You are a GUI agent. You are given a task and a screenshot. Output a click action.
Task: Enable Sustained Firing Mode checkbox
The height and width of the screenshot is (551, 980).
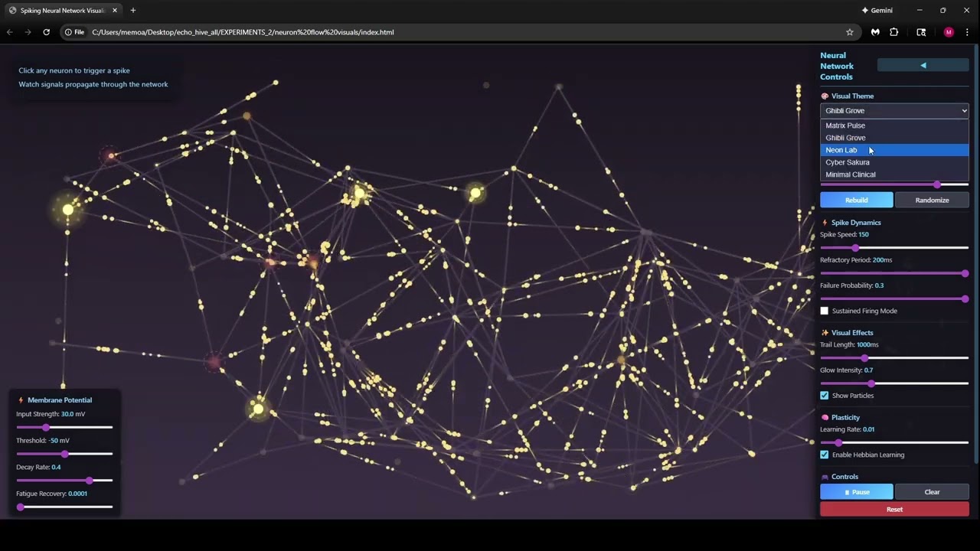825,311
